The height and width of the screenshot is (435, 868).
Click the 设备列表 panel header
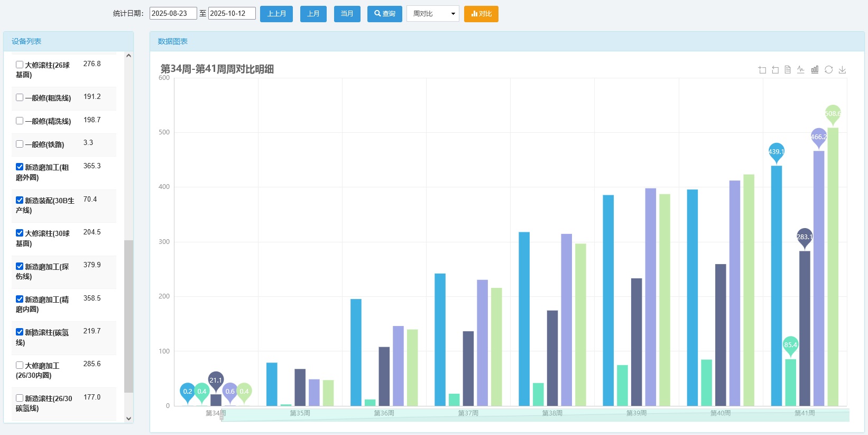pyautogui.click(x=26, y=41)
